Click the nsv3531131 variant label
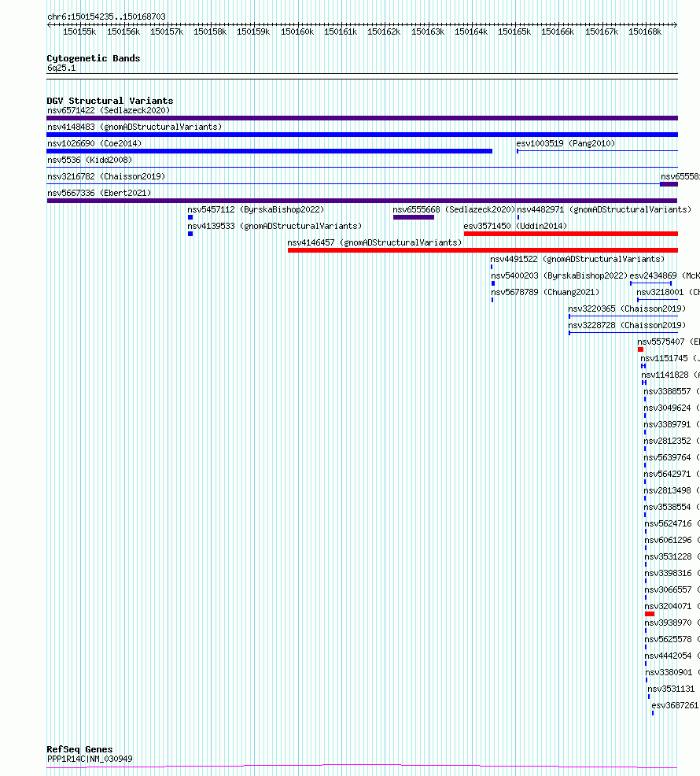 coord(672,689)
